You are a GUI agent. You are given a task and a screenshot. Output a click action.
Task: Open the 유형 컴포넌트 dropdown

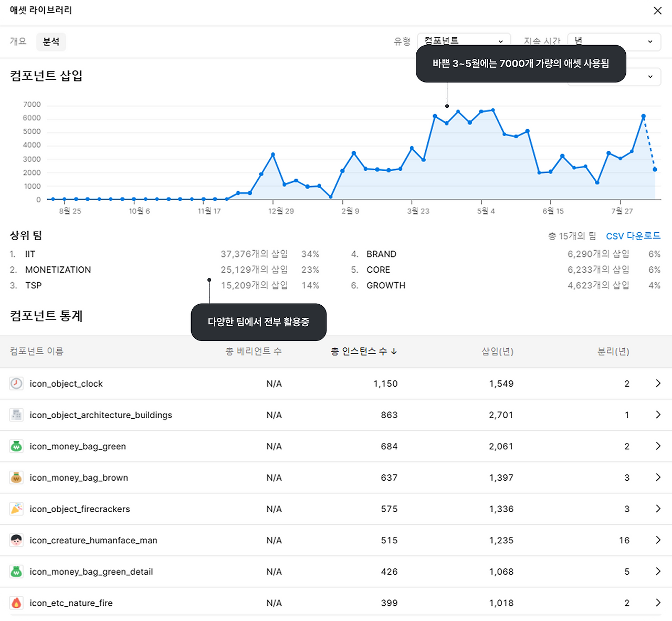[x=464, y=41]
